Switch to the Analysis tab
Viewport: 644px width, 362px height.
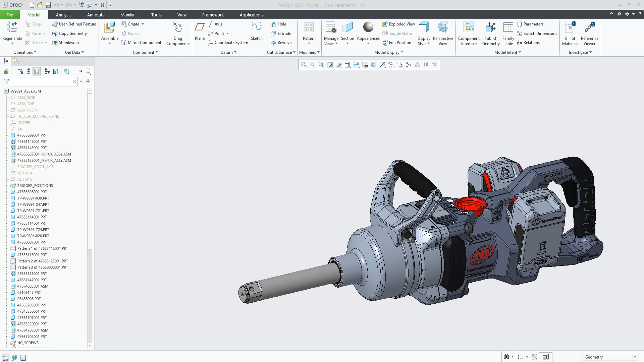click(63, 15)
